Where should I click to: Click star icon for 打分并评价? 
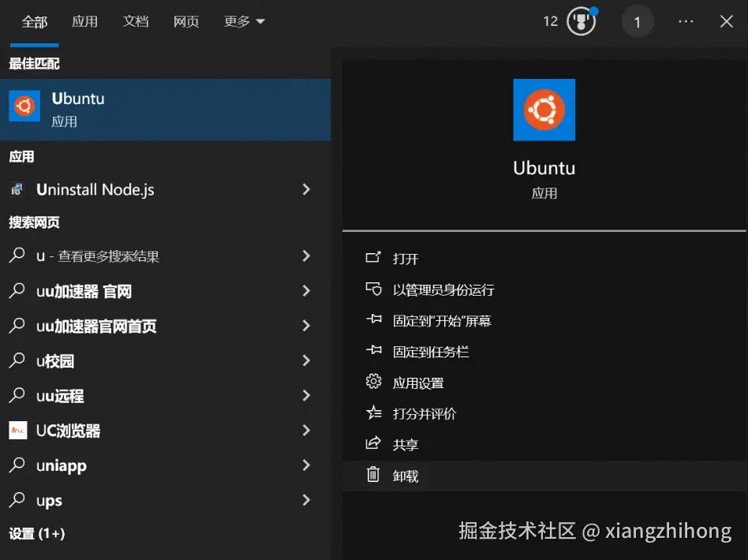[373, 413]
